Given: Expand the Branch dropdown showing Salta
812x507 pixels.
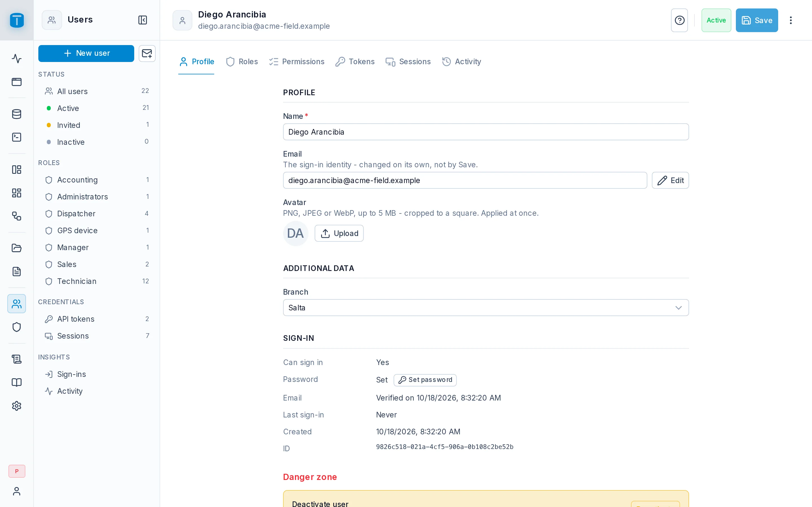Looking at the screenshot, I should tap(486, 308).
